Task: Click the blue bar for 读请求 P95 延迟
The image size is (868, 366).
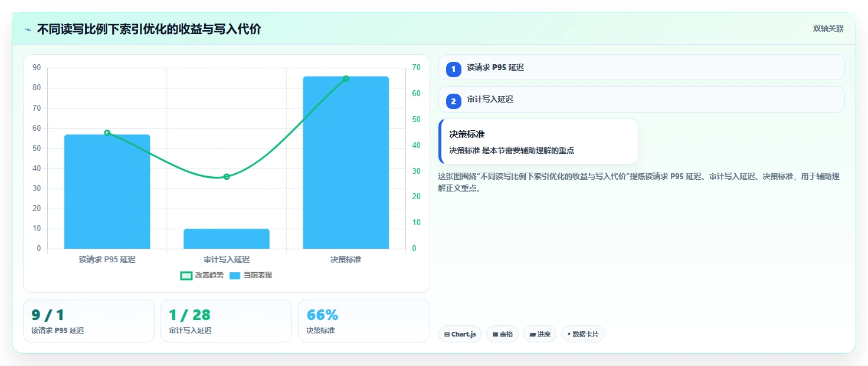Action: [107, 192]
